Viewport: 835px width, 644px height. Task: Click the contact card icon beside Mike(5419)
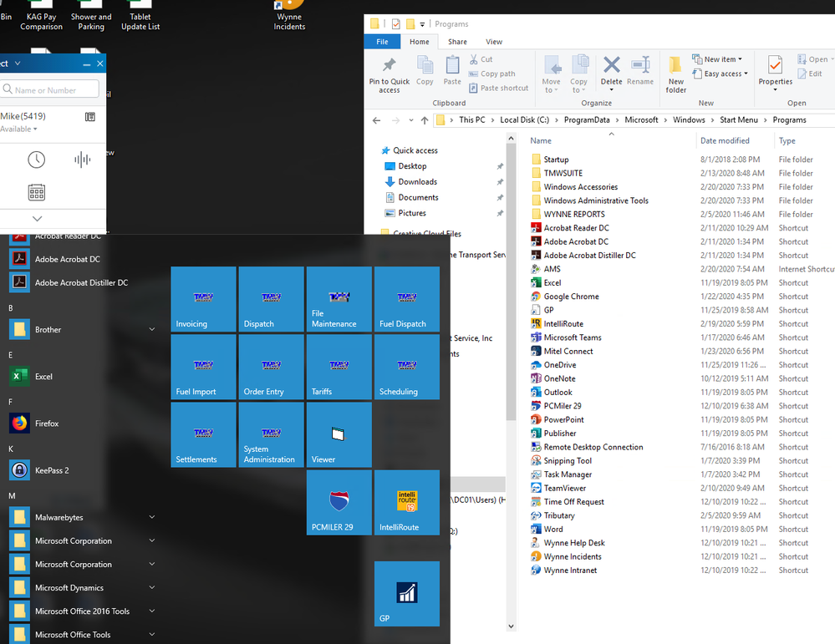tap(90, 117)
